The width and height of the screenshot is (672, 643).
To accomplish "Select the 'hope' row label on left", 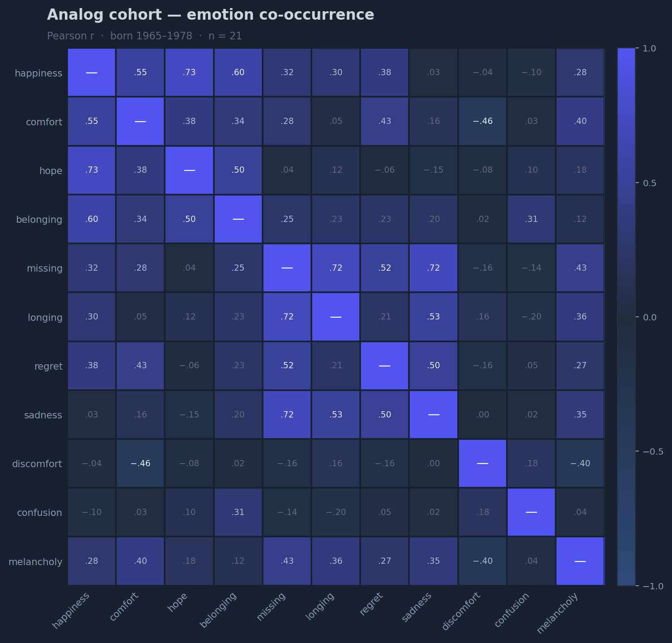I will coord(51,170).
